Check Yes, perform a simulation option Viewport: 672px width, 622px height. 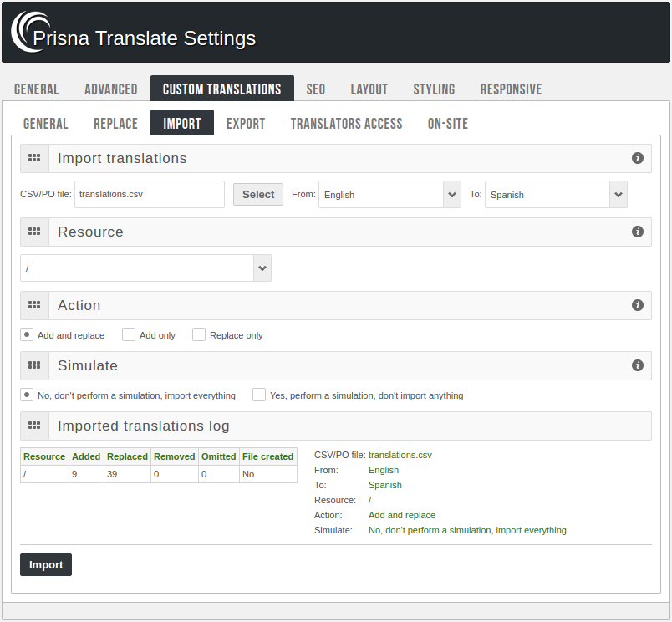(259, 394)
